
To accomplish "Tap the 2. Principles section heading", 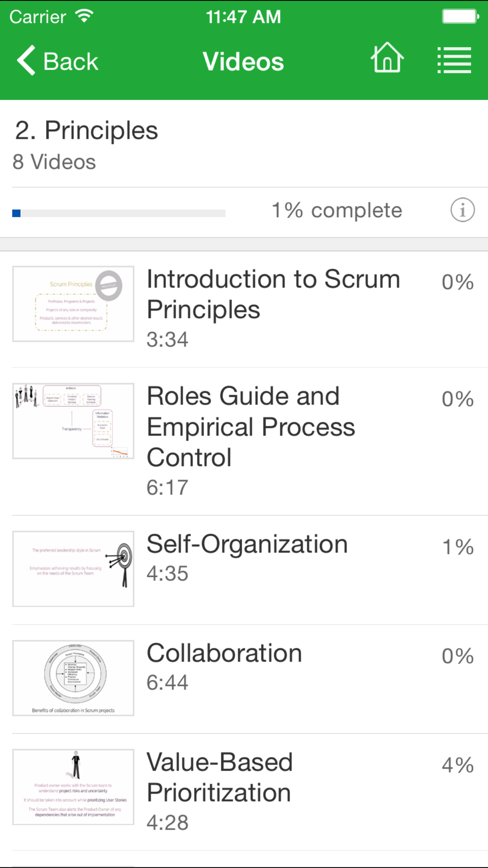I will [x=86, y=130].
